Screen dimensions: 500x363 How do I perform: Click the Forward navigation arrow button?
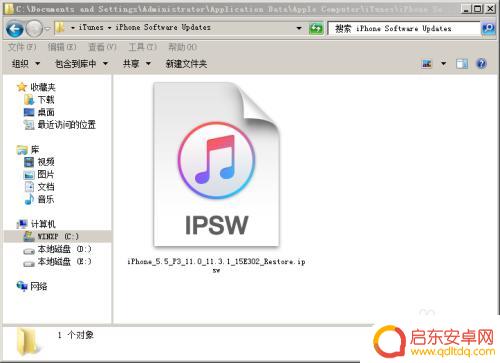tap(34, 29)
